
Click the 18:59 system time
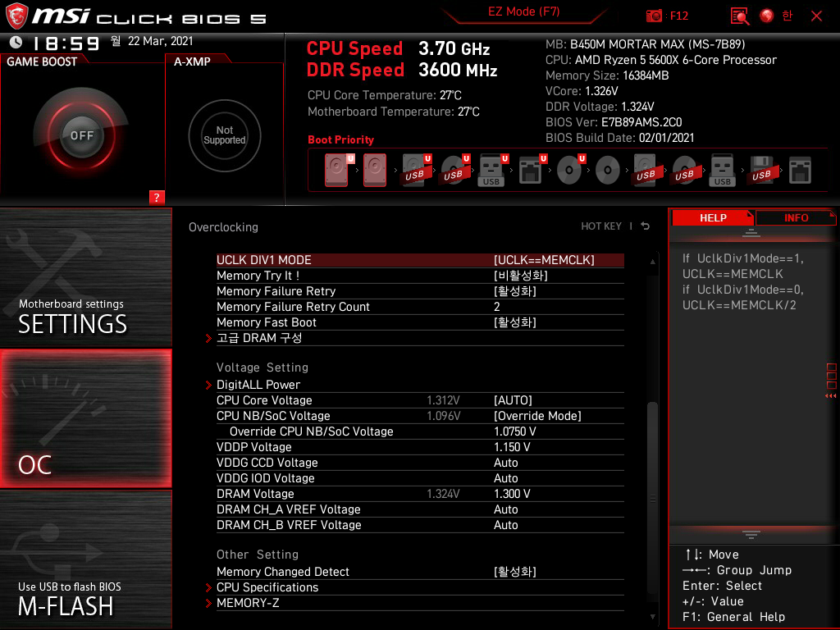[x=66, y=43]
